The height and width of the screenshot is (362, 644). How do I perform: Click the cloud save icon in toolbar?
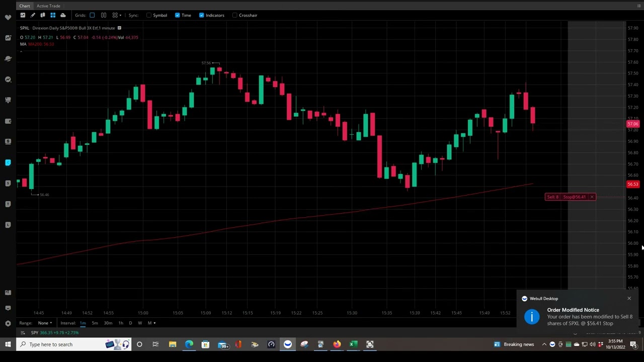pyautogui.click(x=63, y=15)
